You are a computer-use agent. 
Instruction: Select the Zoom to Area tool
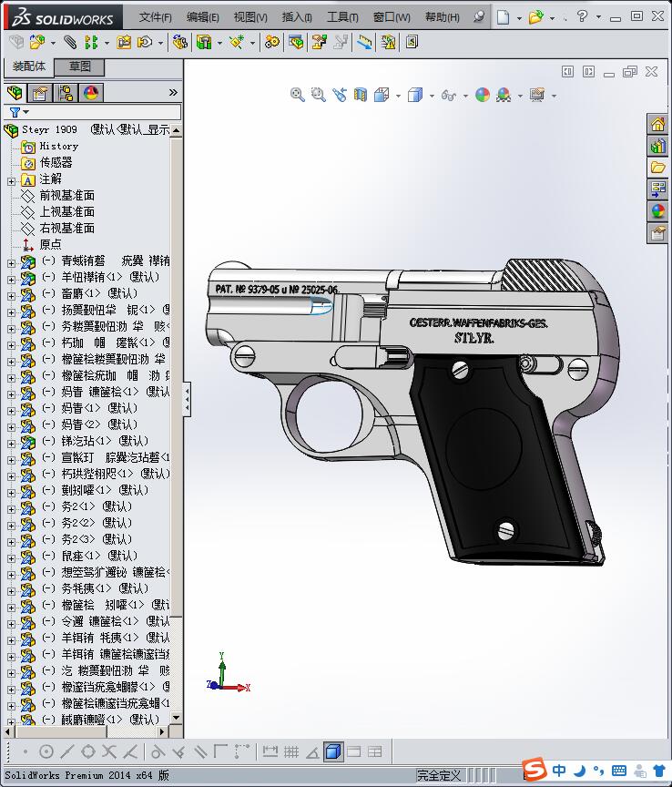tap(318, 95)
